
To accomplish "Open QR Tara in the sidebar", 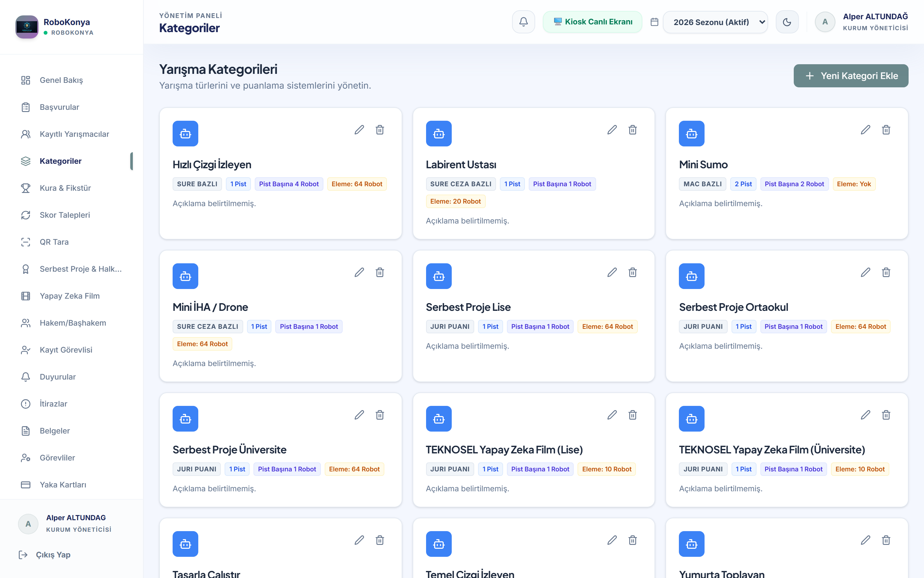I will (72, 242).
